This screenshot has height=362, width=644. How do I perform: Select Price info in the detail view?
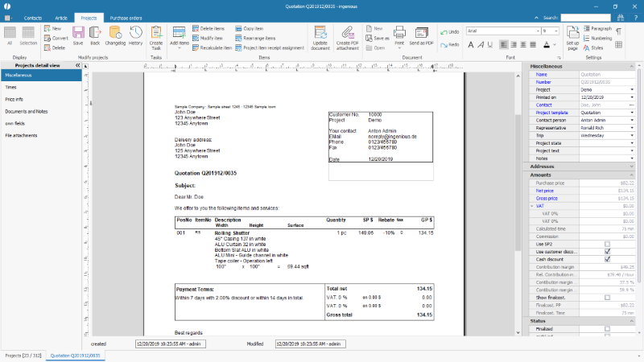point(14,99)
